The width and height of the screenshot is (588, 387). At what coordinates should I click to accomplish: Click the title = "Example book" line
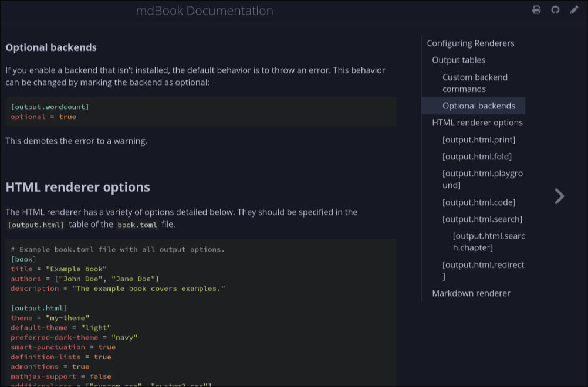click(x=59, y=269)
